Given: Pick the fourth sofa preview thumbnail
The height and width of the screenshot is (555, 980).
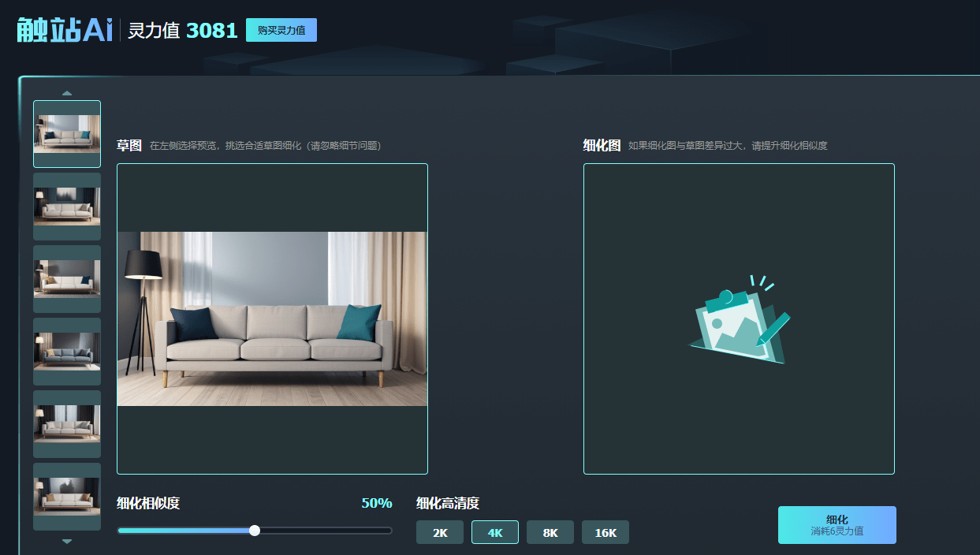Looking at the screenshot, I should click(67, 352).
